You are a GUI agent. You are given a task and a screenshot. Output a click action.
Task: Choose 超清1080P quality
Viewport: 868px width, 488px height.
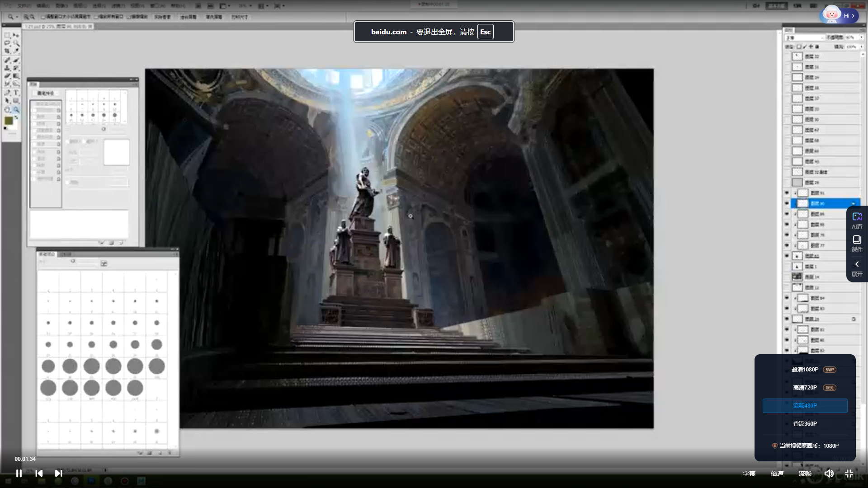(x=805, y=370)
